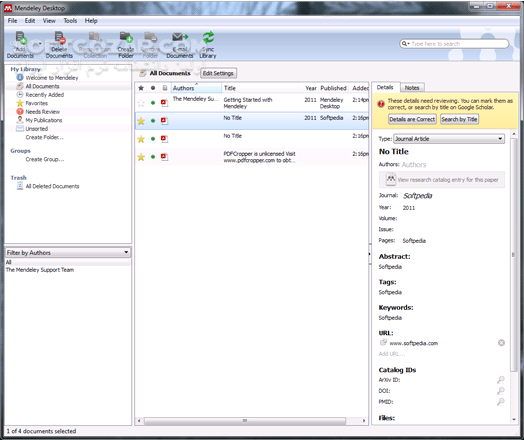This screenshot has width=524, height=440.
Task: Open the File menu
Action: (x=12, y=21)
